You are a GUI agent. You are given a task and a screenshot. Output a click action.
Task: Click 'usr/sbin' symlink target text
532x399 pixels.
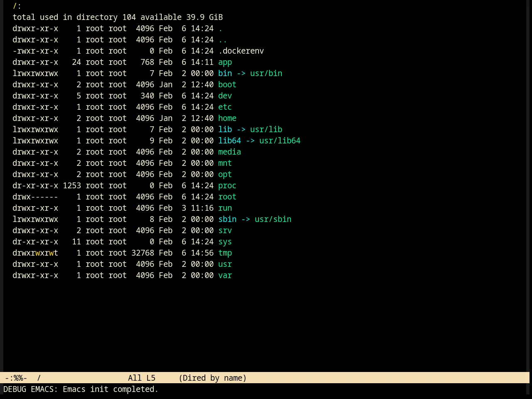coord(273,219)
